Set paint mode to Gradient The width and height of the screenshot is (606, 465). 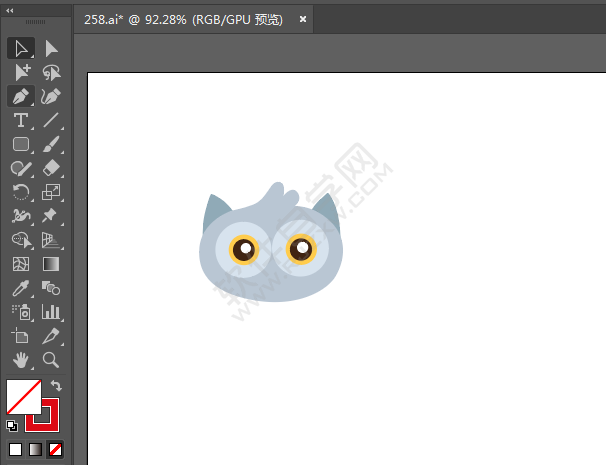point(36,450)
